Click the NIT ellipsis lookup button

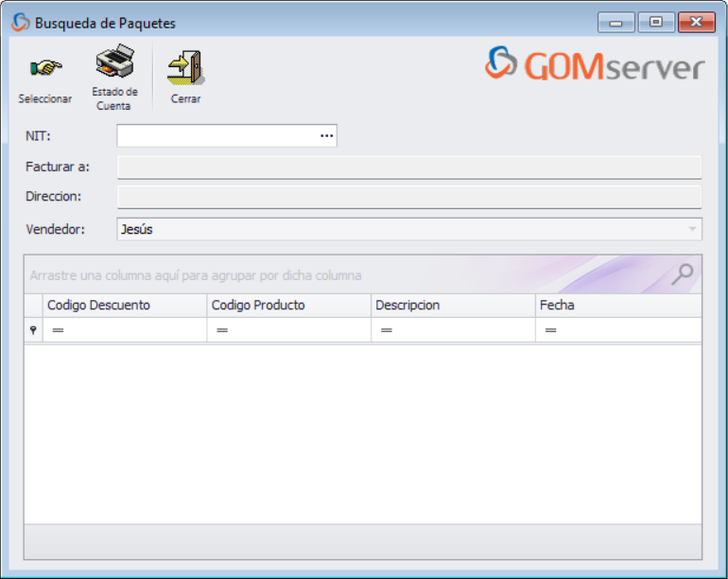click(326, 136)
